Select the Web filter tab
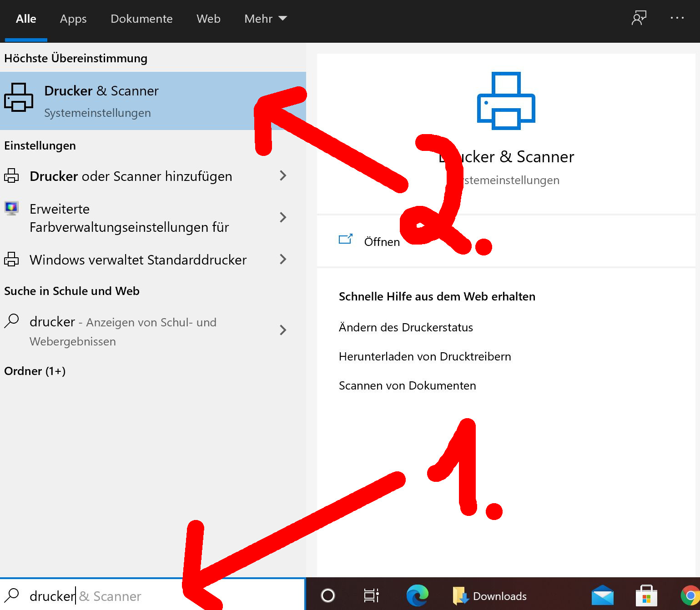 pyautogui.click(x=208, y=19)
